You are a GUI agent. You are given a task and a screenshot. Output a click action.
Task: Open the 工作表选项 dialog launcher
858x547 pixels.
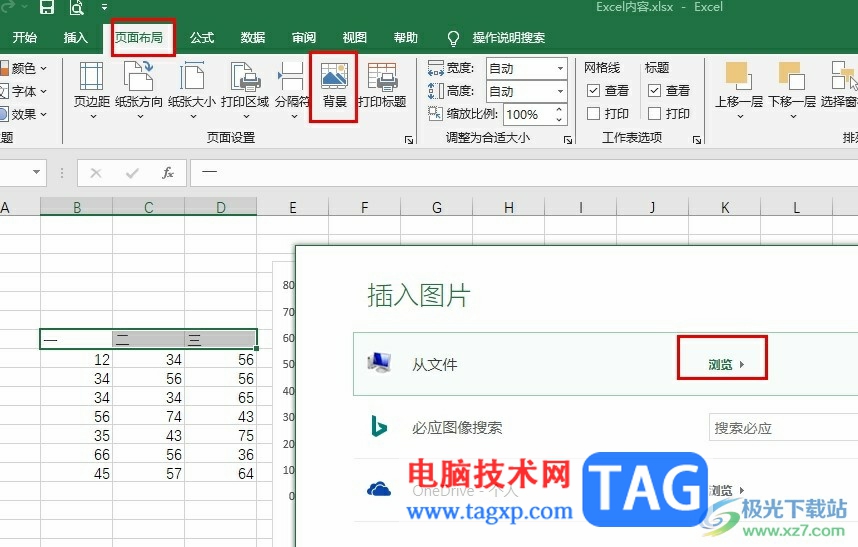pos(697,140)
